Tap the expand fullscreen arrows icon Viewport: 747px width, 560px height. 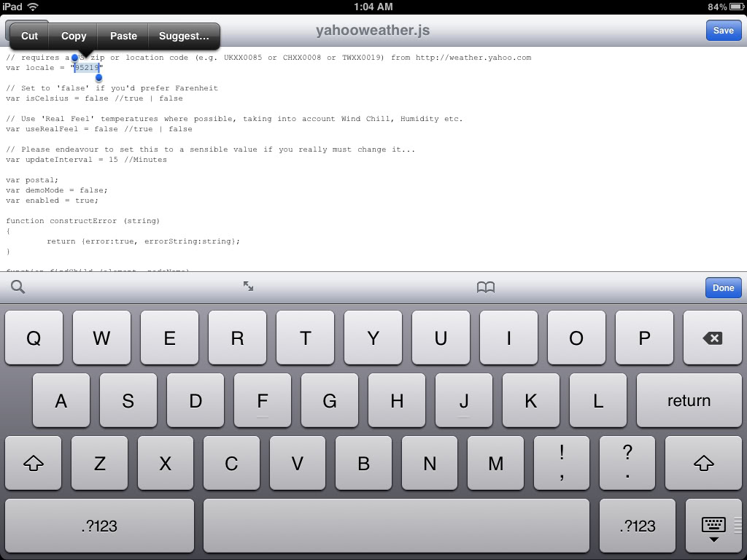click(248, 286)
